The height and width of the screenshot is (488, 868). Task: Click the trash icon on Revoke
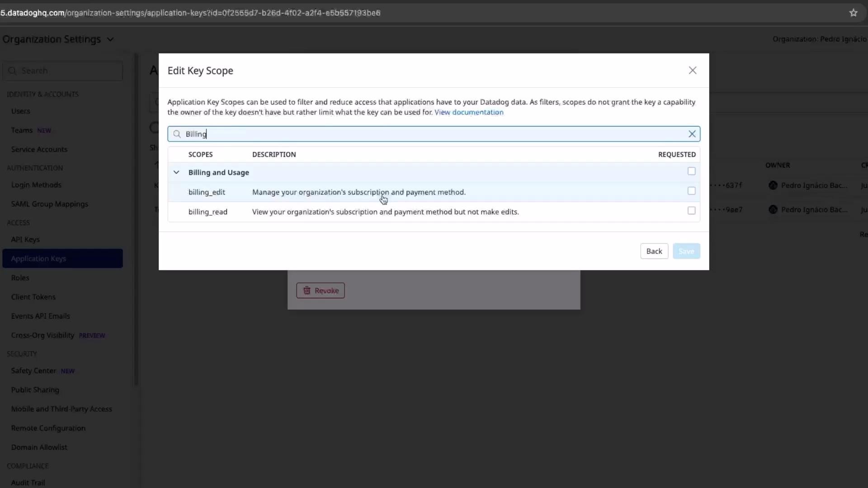point(307,291)
